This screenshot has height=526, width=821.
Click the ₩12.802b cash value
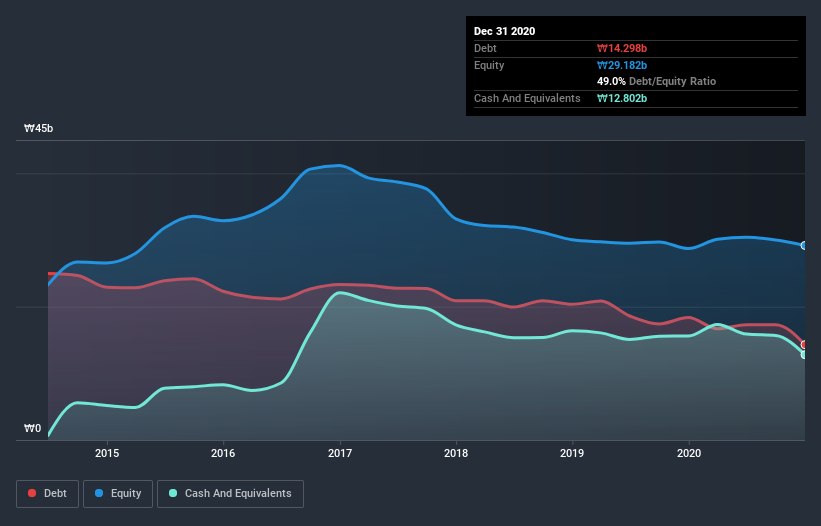pos(622,98)
